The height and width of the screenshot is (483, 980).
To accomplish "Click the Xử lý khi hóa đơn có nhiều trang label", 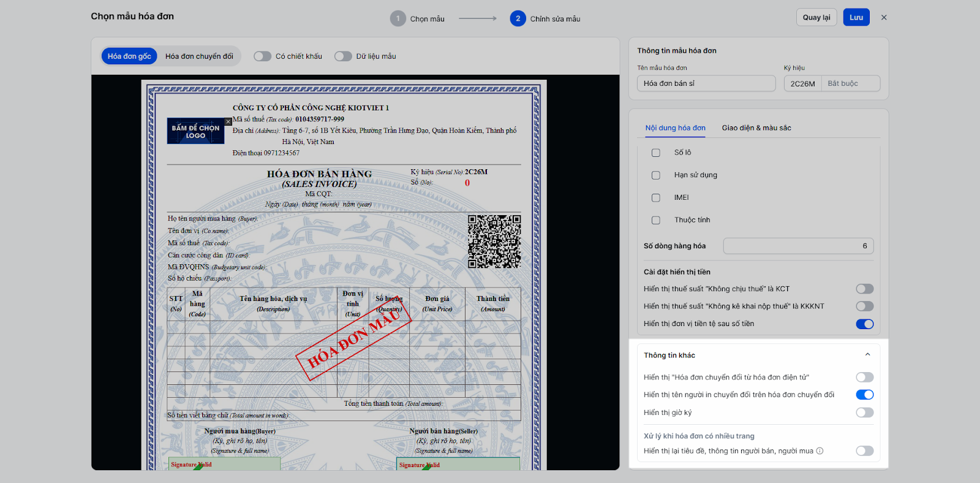I will 699,436.
